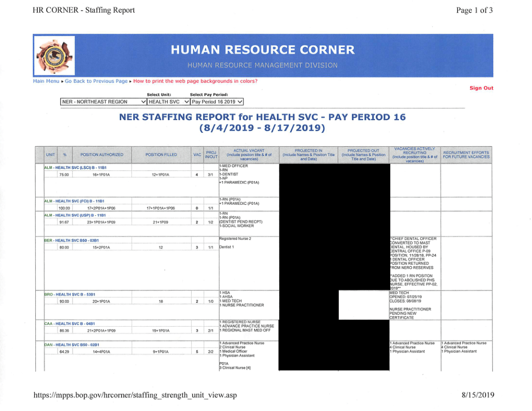532x411 pixels.
Task: Go Back to Previous Page
Action: (x=96, y=81)
